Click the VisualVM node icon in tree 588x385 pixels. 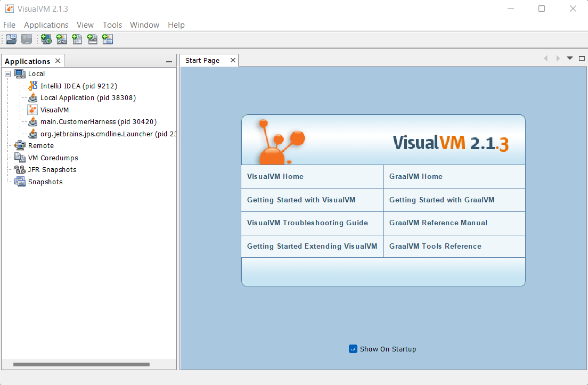coord(33,110)
